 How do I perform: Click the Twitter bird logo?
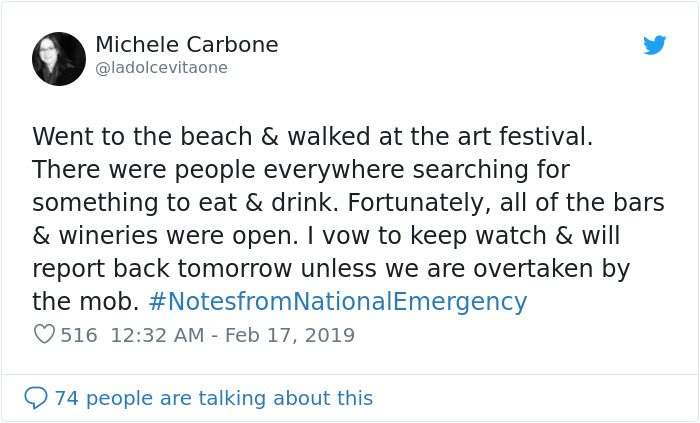pos(654,46)
